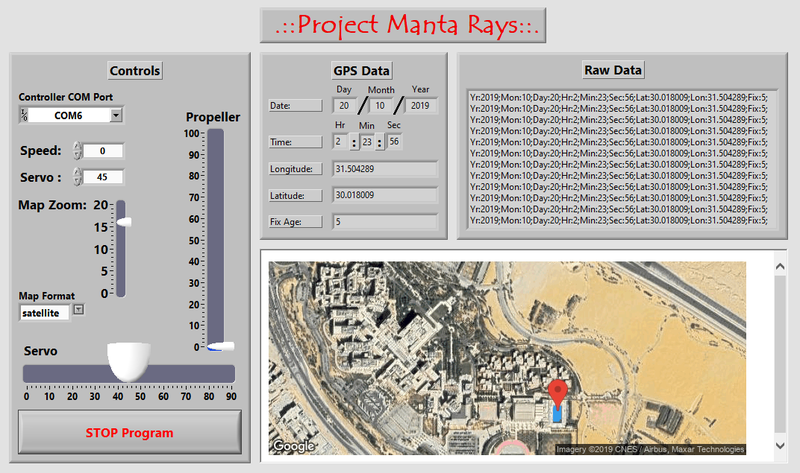
Task: Click the STOP Program button
Action: tap(130, 432)
